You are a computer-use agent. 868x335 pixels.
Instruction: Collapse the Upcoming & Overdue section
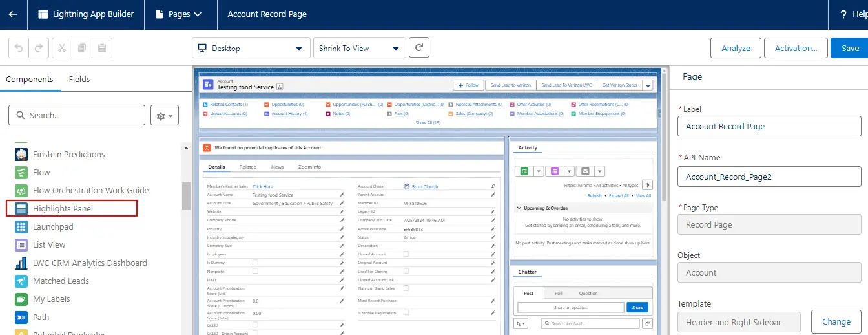coord(519,208)
